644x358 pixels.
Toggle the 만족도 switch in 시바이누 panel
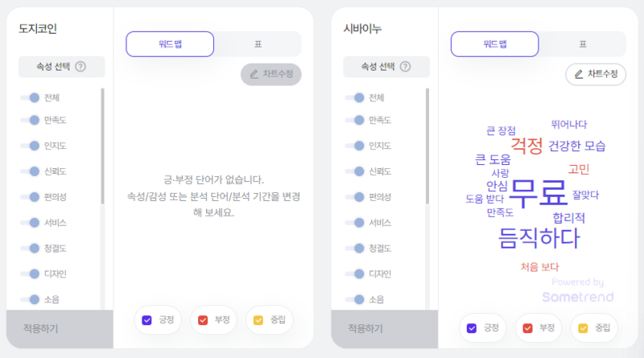[x=355, y=121]
